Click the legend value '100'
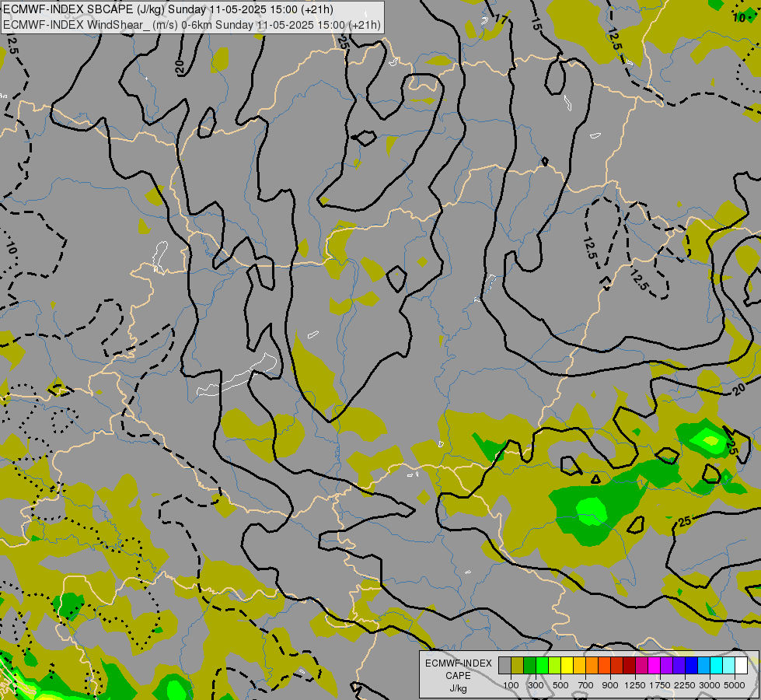The width and height of the screenshot is (761, 700). 511,685
